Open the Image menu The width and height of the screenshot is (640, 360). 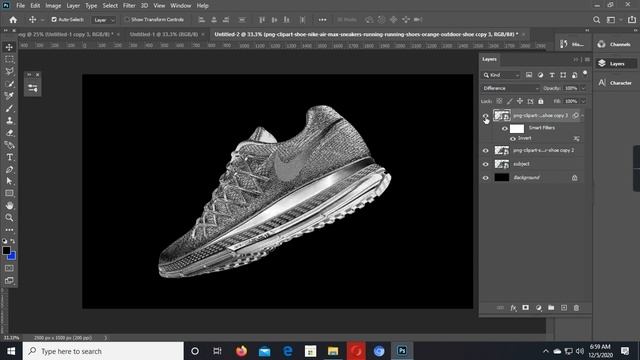(x=53, y=6)
